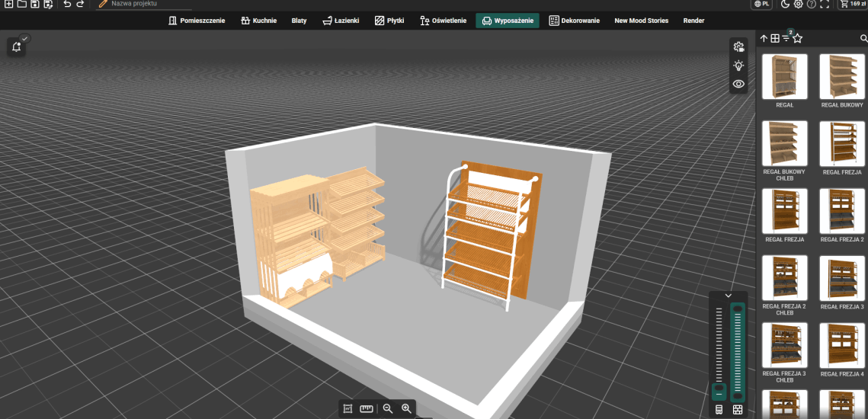Collapse the sliders panel with chevron

728,295
